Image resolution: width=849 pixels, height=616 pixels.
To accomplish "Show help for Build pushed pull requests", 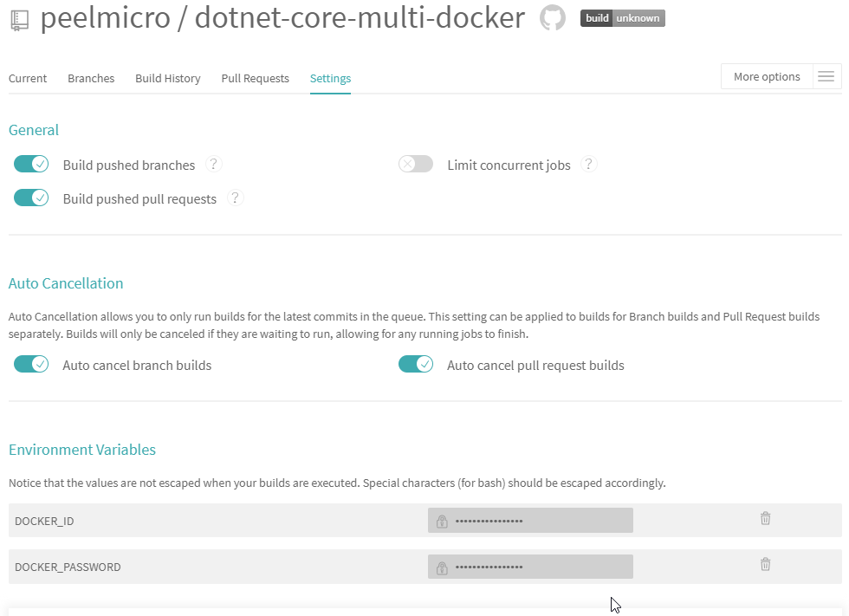I will 235,198.
